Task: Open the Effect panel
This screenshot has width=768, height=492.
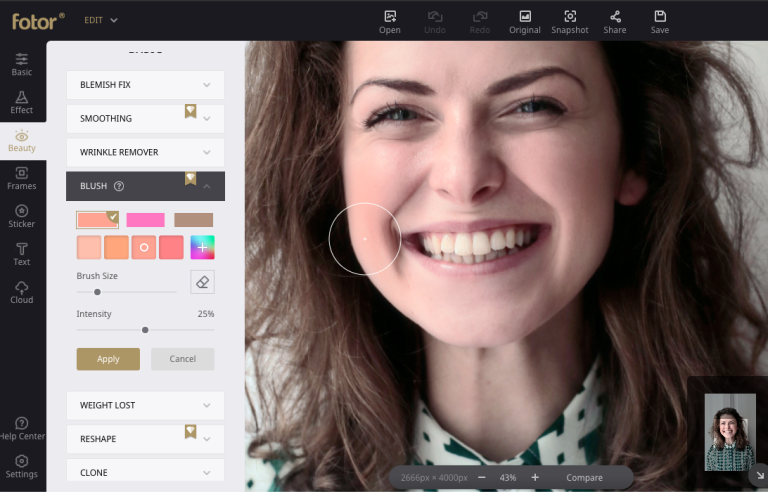Action: tap(22, 102)
